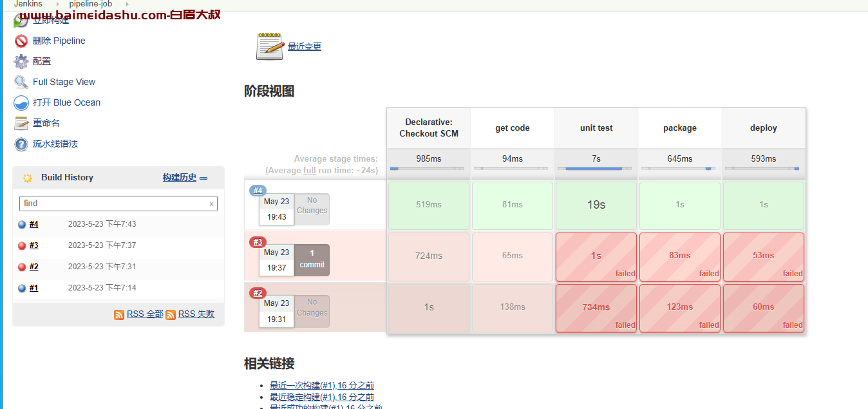Click the magnifier icon for Full Stage View
This screenshot has height=409, width=868.
21,82
